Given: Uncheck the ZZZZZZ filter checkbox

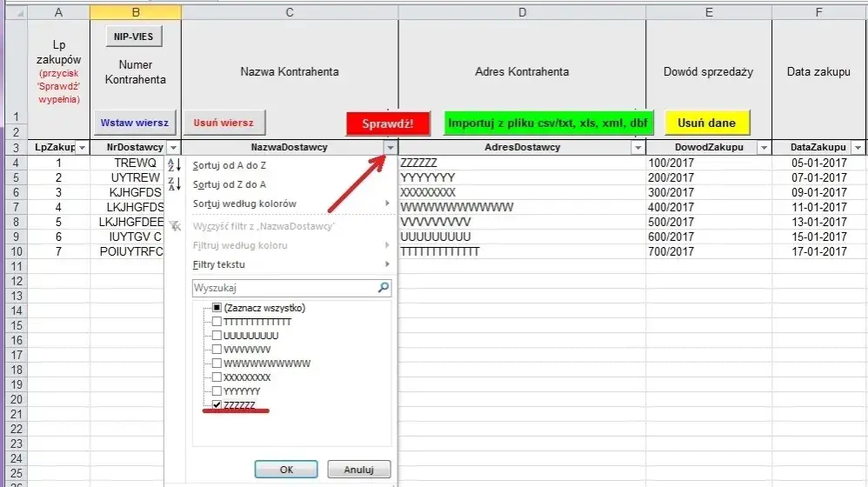Looking at the screenshot, I should tap(217, 405).
